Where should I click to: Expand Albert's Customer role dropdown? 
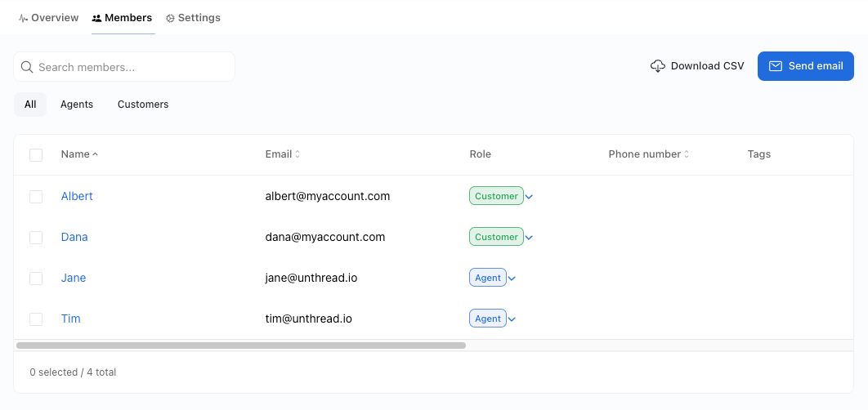(x=529, y=197)
